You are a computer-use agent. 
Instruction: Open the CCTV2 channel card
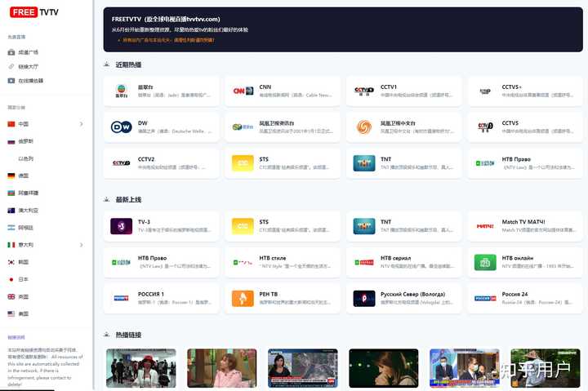point(161,163)
